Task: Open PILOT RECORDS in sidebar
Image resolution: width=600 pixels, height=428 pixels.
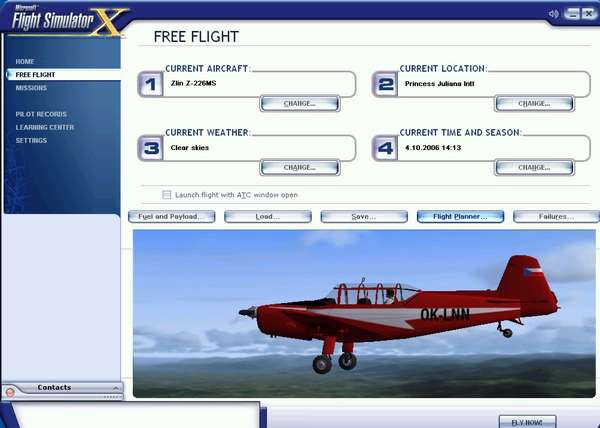Action: pos(41,114)
